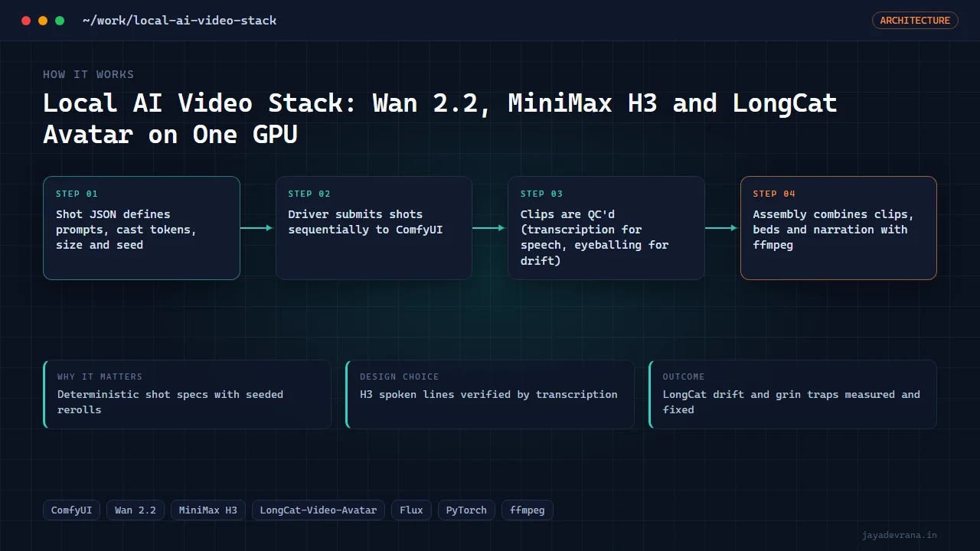The width and height of the screenshot is (980, 551).
Task: Select the WHY IT MATTERS card
Action: pos(188,394)
